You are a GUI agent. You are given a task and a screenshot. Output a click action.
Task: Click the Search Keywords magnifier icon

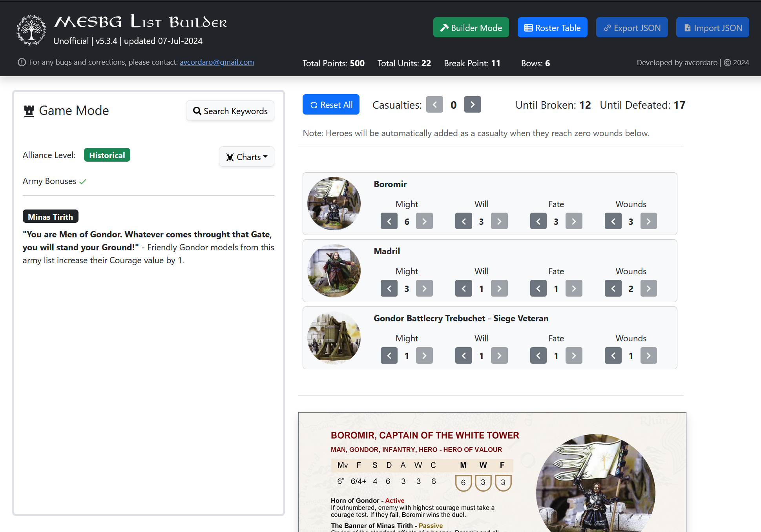(198, 111)
